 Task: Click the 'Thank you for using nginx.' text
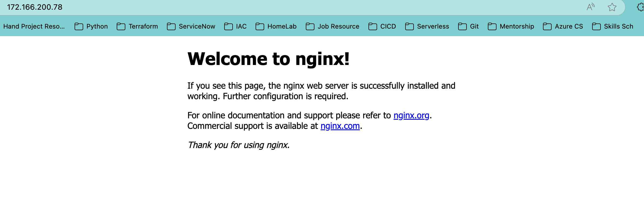click(239, 145)
